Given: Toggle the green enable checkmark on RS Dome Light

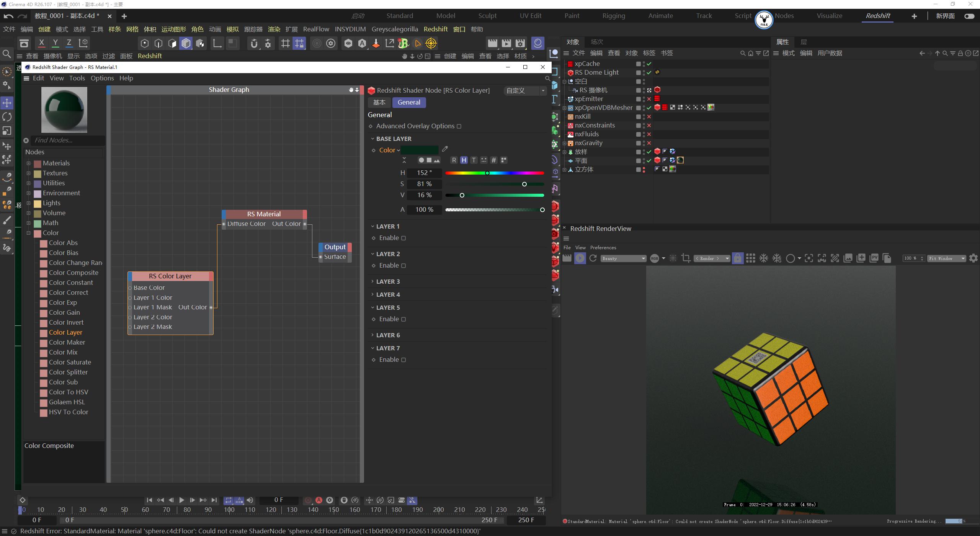Looking at the screenshot, I should click(x=649, y=72).
